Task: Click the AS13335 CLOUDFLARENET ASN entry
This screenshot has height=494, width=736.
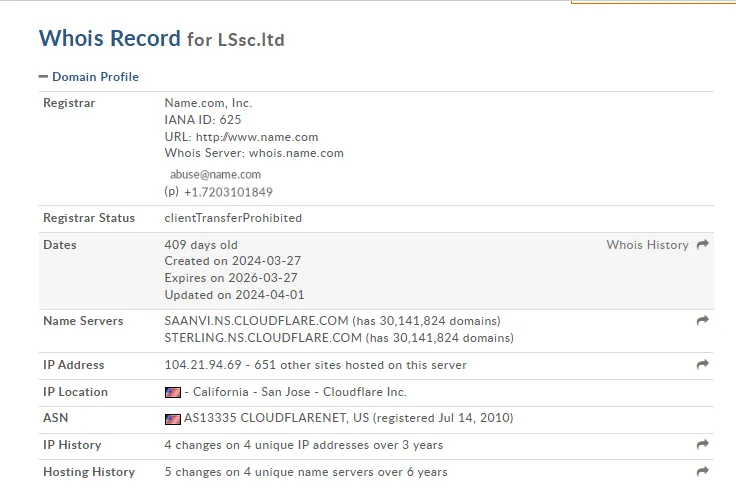Action: click(255, 419)
